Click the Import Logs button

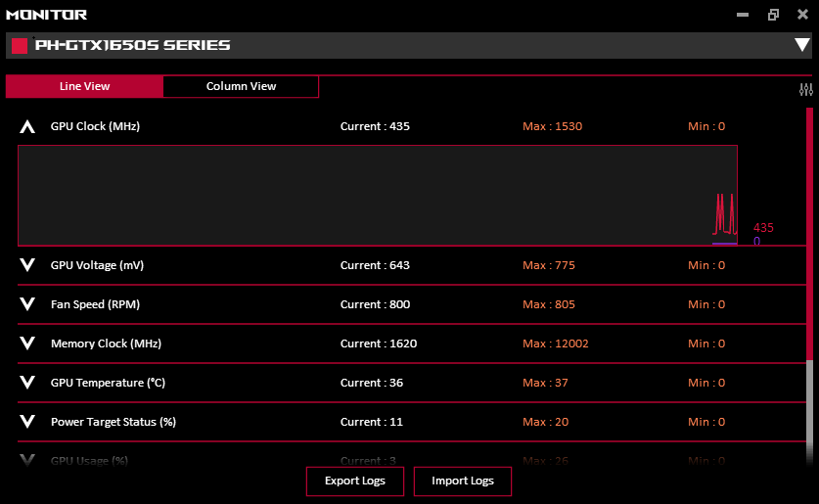[463, 481]
